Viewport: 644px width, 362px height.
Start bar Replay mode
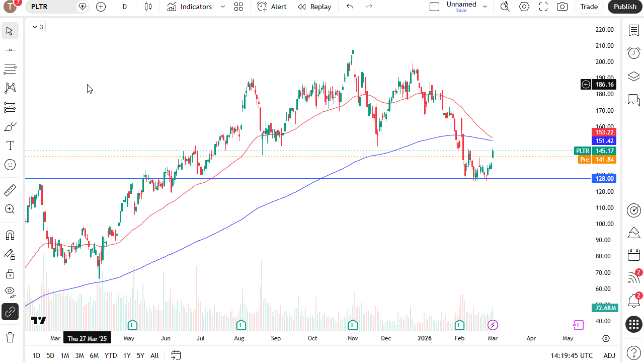[314, 7]
